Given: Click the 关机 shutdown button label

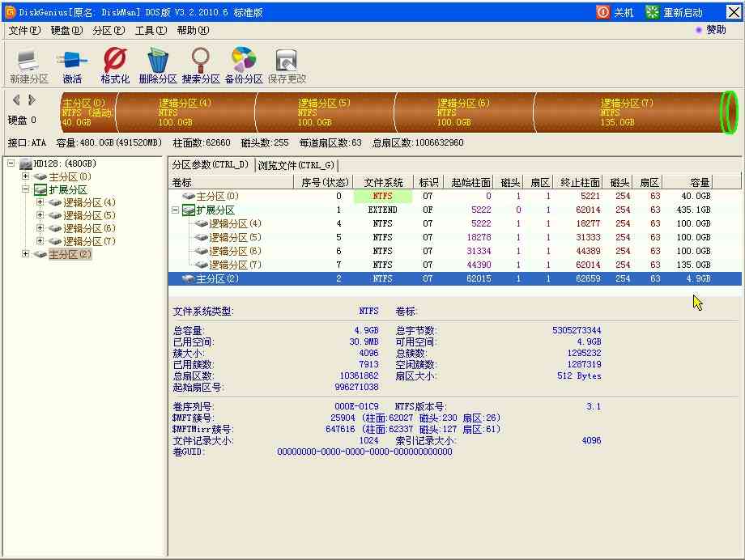Looking at the screenshot, I should click(624, 12).
